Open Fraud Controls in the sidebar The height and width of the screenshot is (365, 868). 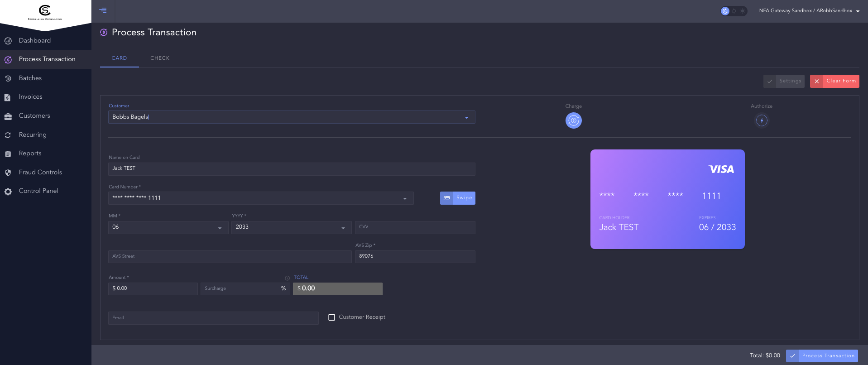pos(46,173)
